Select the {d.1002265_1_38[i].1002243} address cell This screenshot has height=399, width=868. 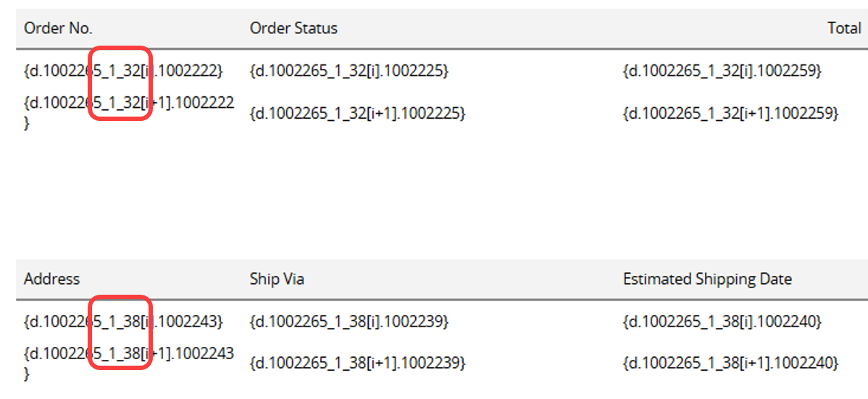(123, 321)
